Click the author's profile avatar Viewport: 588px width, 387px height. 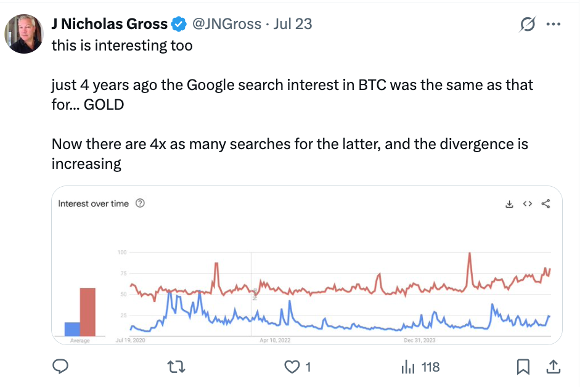(x=24, y=33)
